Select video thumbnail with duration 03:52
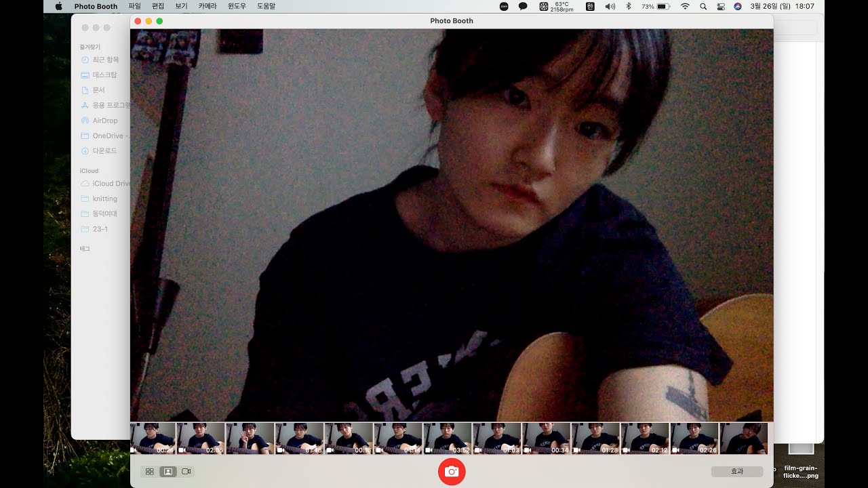Screen dimensions: 868x488 point(448,439)
